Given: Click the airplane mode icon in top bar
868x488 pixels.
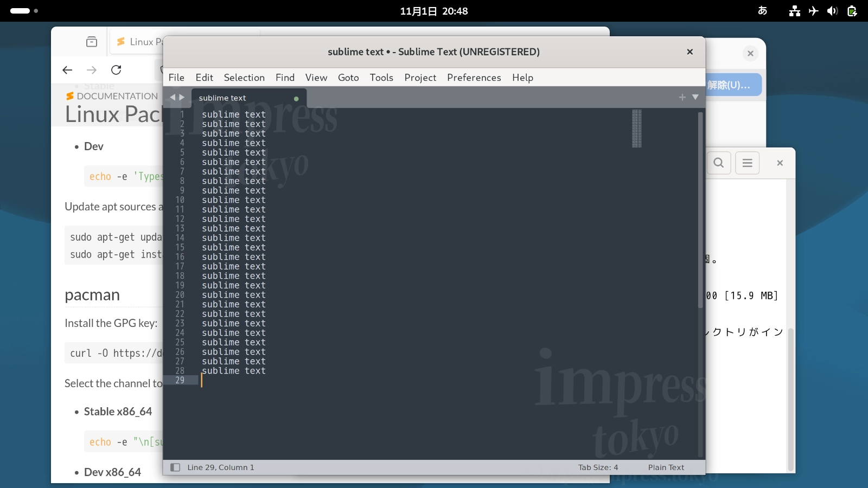Looking at the screenshot, I should point(814,11).
